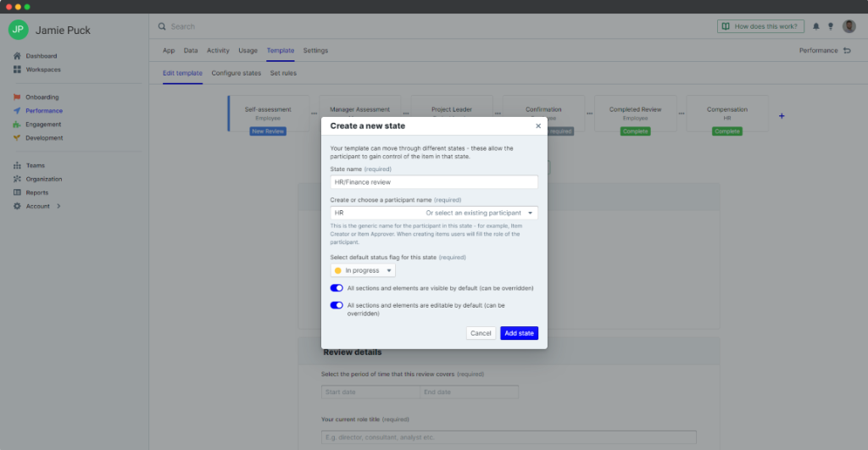Open options dots after Confirmation state

(x=590, y=114)
